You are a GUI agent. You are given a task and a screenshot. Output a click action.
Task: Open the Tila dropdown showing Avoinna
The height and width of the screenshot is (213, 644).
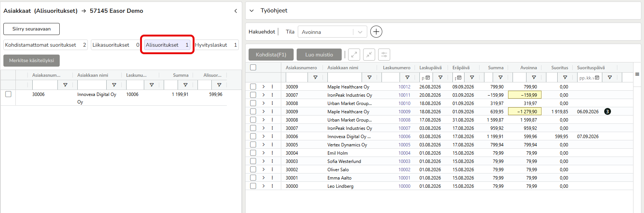pyautogui.click(x=332, y=32)
